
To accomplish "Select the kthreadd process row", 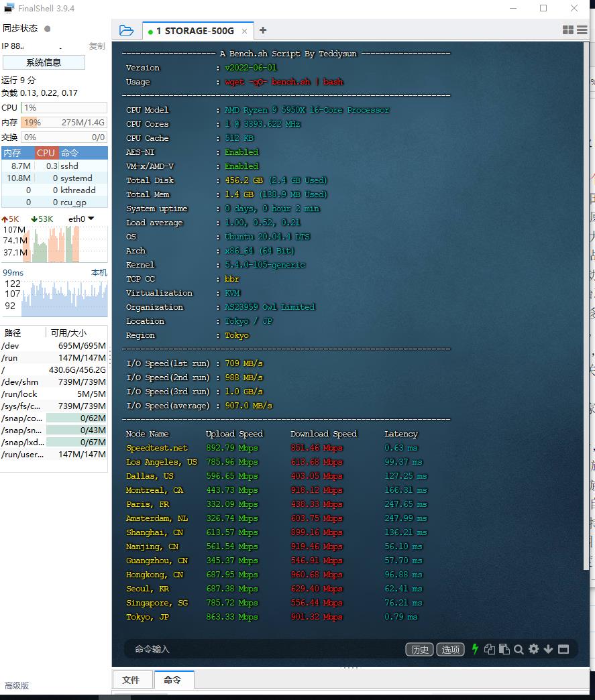I will point(54,190).
